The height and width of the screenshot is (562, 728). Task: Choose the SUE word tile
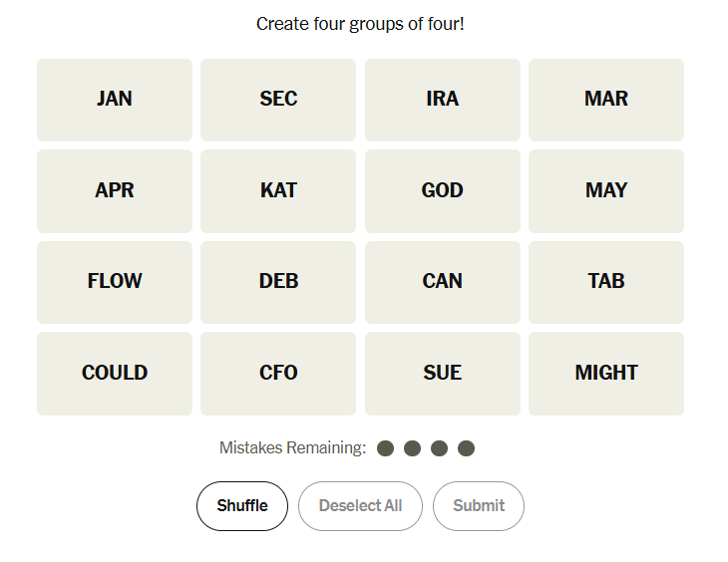point(442,373)
